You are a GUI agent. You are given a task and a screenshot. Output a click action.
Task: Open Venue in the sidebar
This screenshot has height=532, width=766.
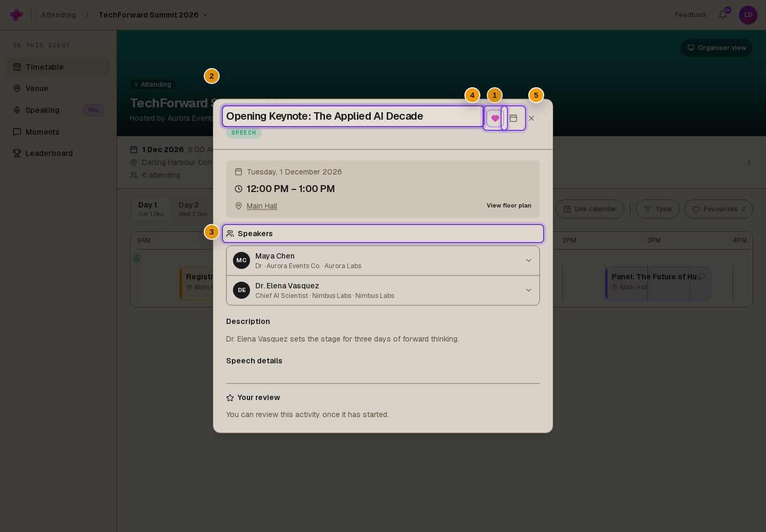[59, 88]
